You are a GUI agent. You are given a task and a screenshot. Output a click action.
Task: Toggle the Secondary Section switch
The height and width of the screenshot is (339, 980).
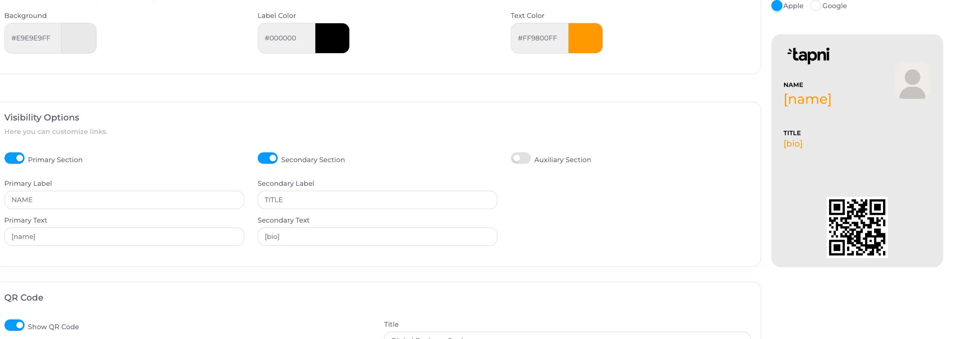[267, 158]
